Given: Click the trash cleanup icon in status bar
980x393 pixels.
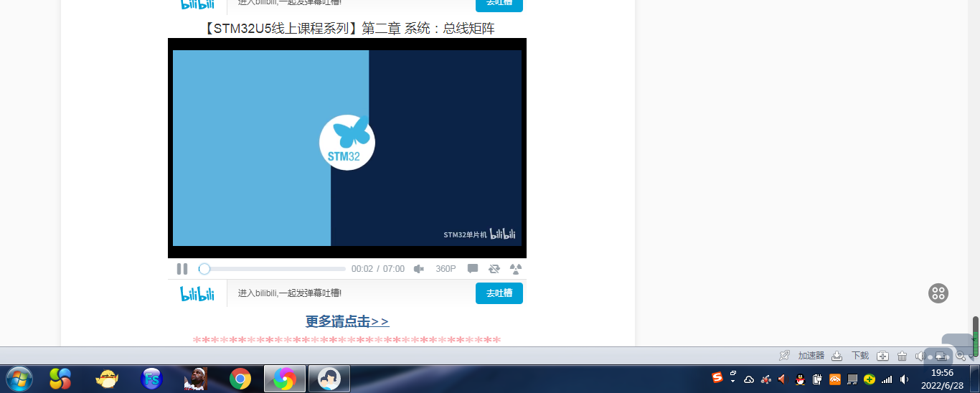Looking at the screenshot, I should pos(903,356).
